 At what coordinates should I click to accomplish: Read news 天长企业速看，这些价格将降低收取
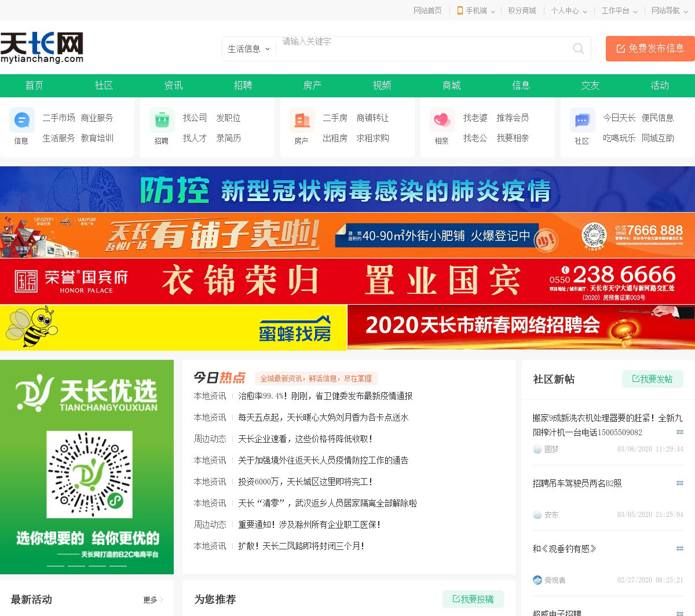click(x=305, y=439)
